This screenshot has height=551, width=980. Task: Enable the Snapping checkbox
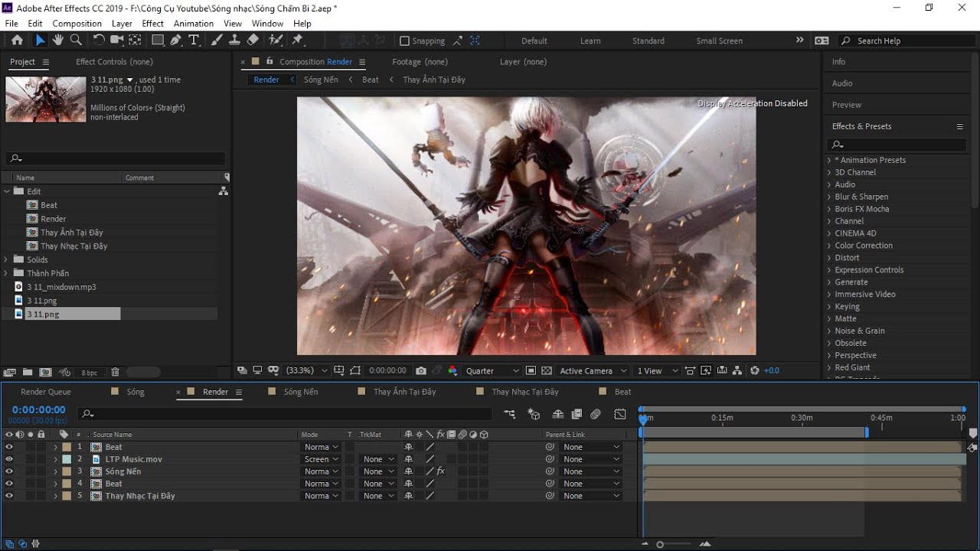click(405, 41)
